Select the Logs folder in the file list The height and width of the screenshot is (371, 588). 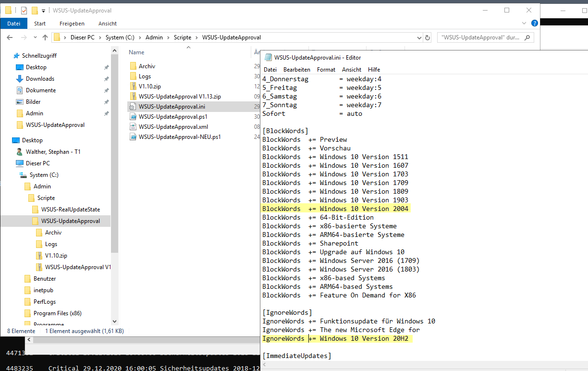[145, 76]
